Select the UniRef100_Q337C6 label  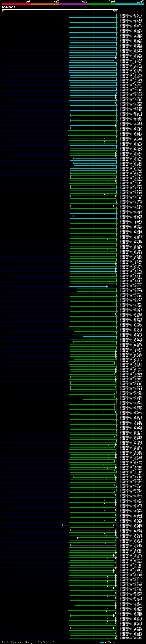click(x=131, y=387)
